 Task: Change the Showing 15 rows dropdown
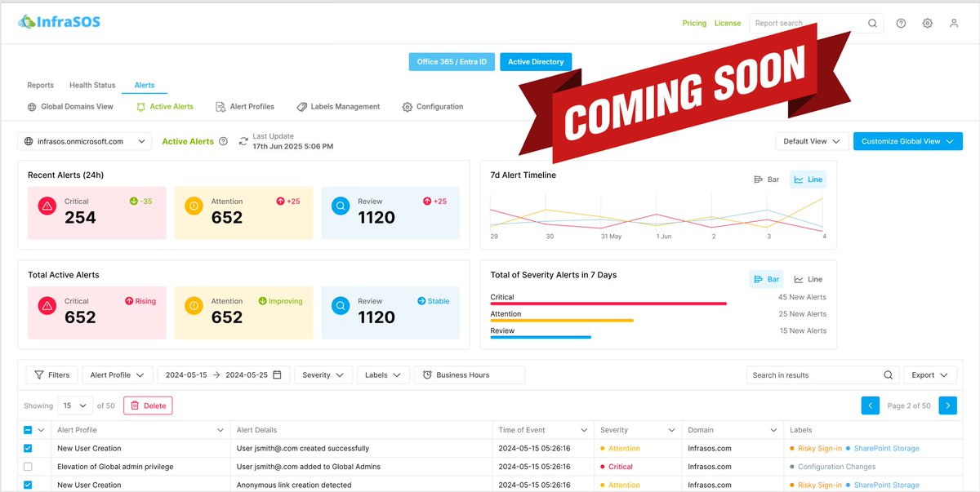point(75,406)
